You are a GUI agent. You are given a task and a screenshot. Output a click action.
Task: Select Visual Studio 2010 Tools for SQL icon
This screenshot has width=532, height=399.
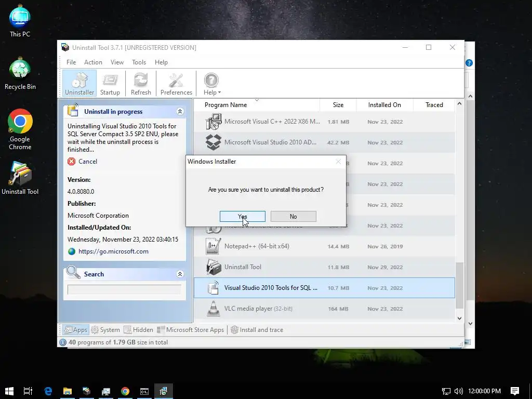(214, 288)
